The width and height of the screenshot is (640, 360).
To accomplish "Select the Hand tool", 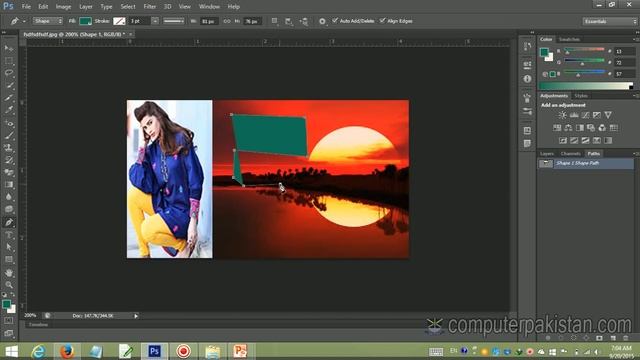I will [9, 272].
